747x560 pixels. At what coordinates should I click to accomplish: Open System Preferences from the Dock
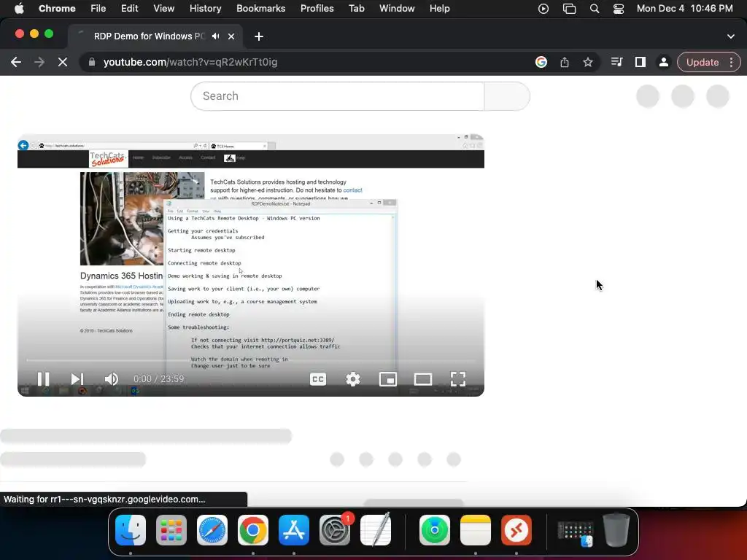pos(334,530)
